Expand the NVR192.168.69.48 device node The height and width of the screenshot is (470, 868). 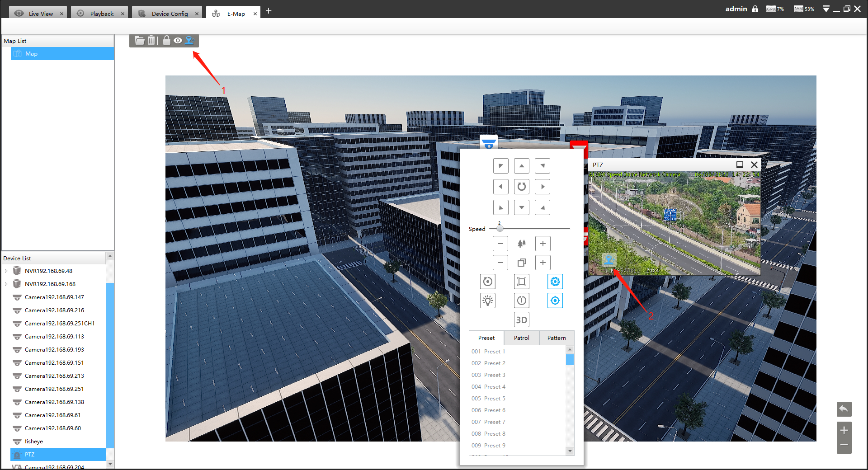click(x=6, y=271)
